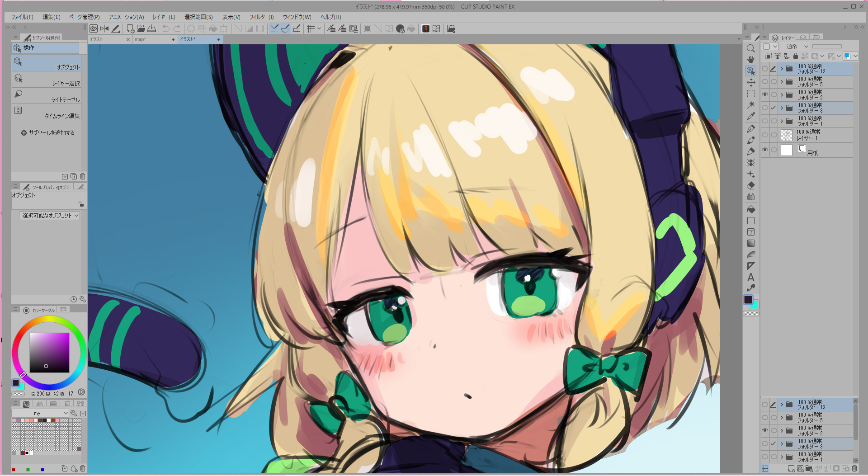
Task: Click the Save icon in the command bar
Action: click(x=152, y=29)
